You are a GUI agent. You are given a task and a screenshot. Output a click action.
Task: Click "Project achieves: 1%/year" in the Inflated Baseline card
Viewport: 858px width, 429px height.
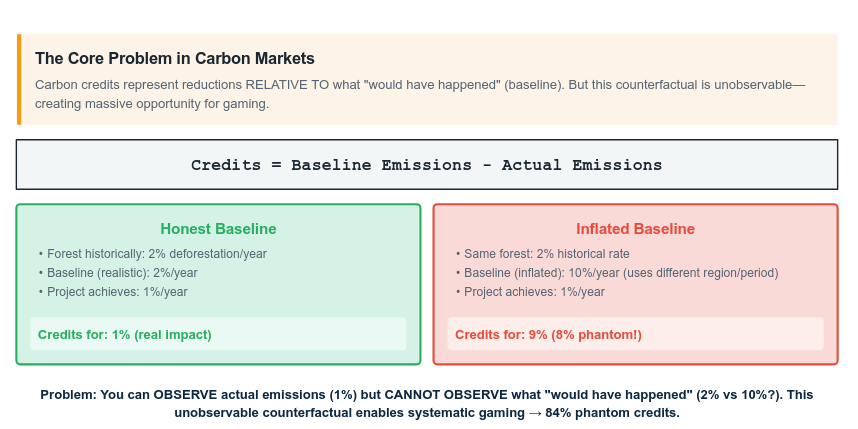click(x=534, y=292)
